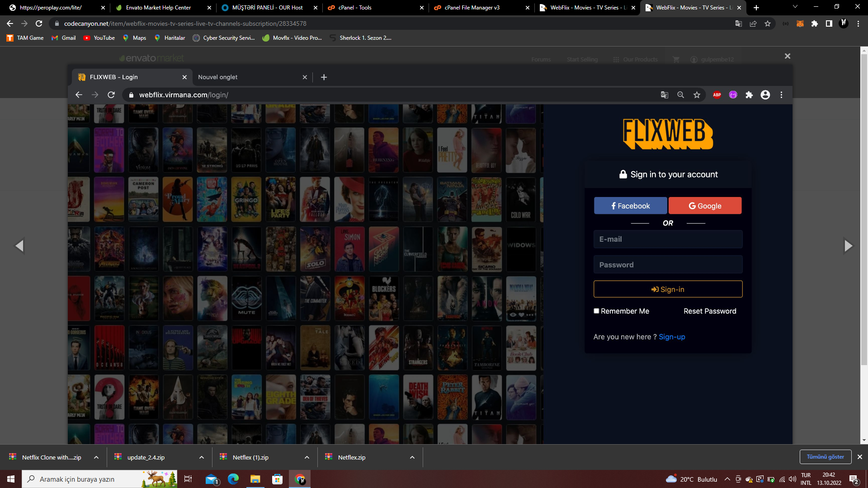Open Movflx - Video Pro bookmark
This screenshot has height=488, width=868.
point(292,38)
